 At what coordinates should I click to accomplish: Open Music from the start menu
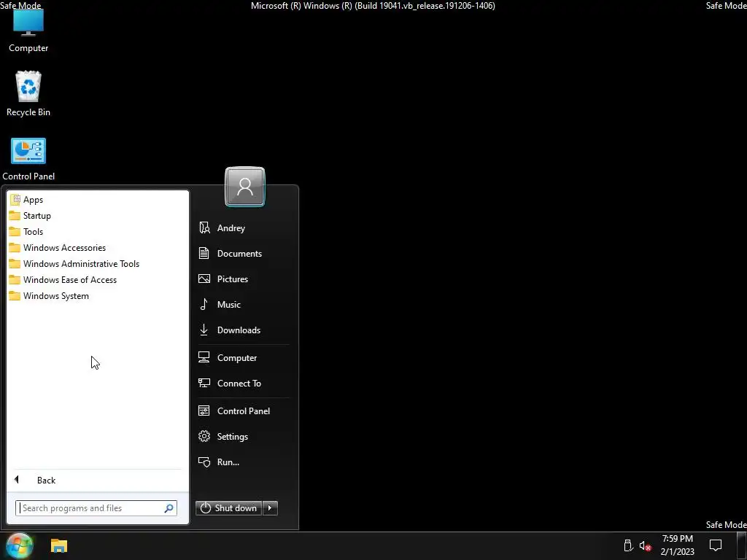point(243,304)
